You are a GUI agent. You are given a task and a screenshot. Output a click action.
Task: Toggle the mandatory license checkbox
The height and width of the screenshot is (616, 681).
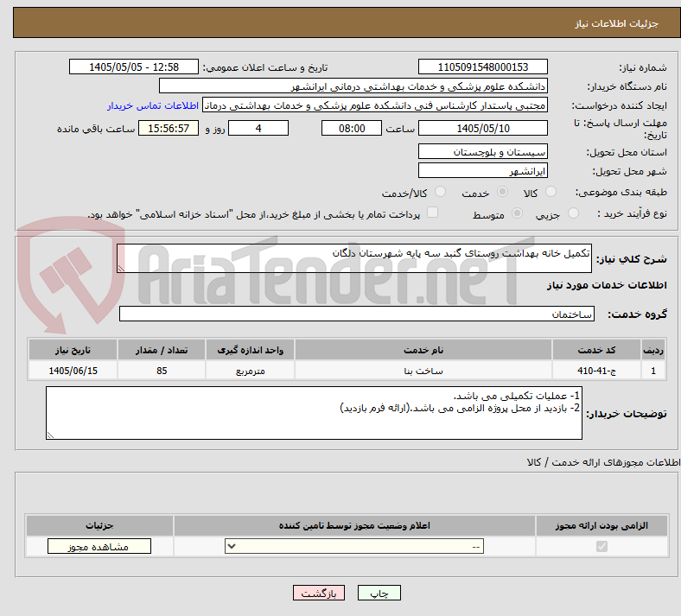click(x=601, y=546)
